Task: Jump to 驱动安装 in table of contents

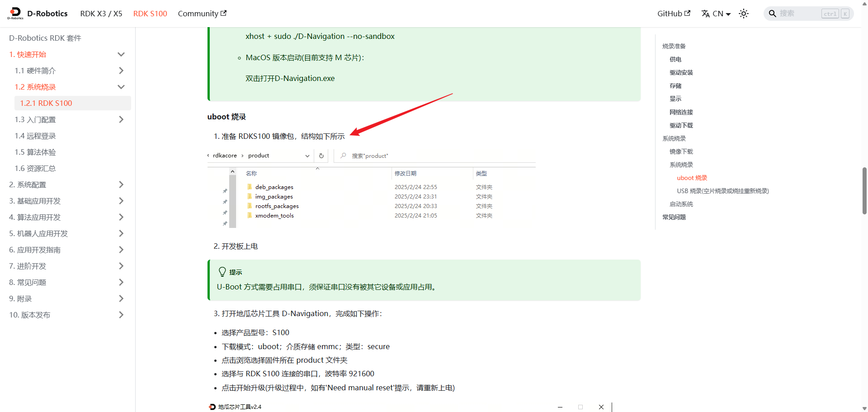Action: pyautogui.click(x=681, y=72)
